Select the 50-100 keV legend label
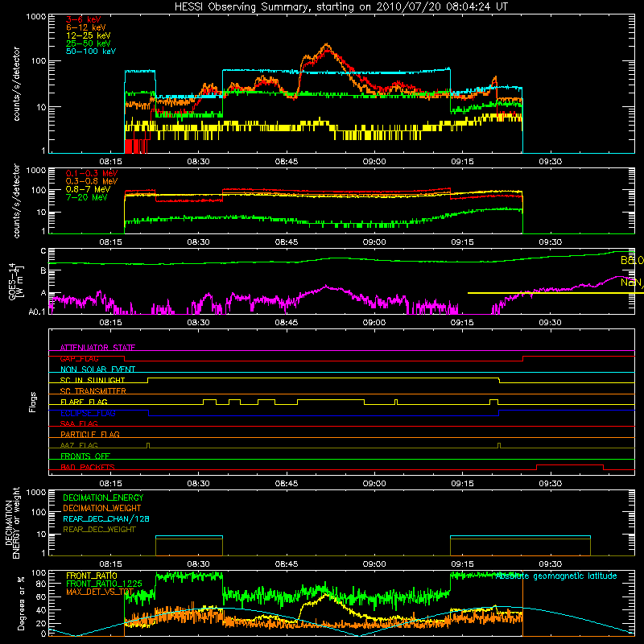This screenshot has width=644, height=644. tap(90, 52)
